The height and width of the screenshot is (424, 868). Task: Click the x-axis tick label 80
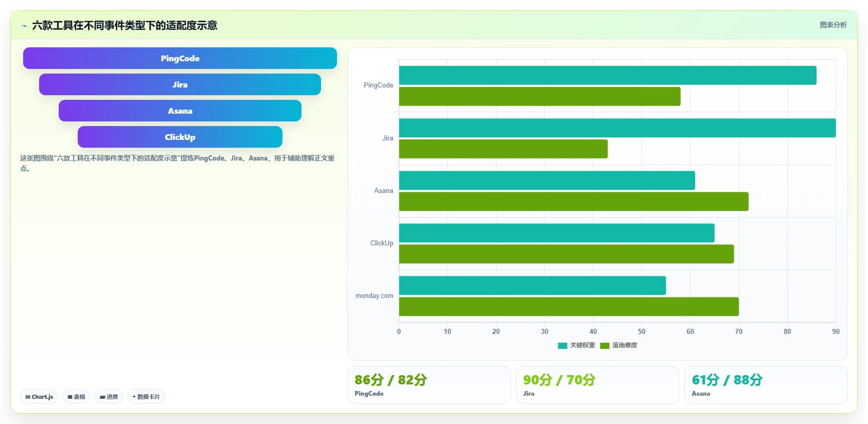(x=787, y=331)
